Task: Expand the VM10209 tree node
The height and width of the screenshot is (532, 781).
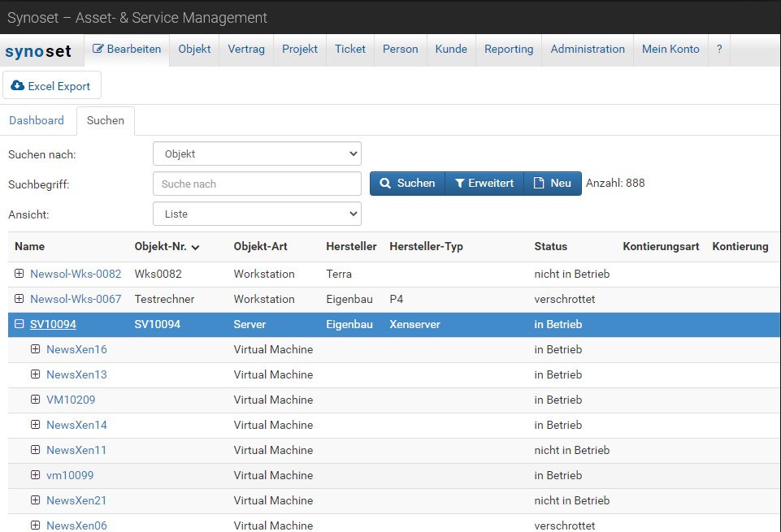Action: coord(35,400)
